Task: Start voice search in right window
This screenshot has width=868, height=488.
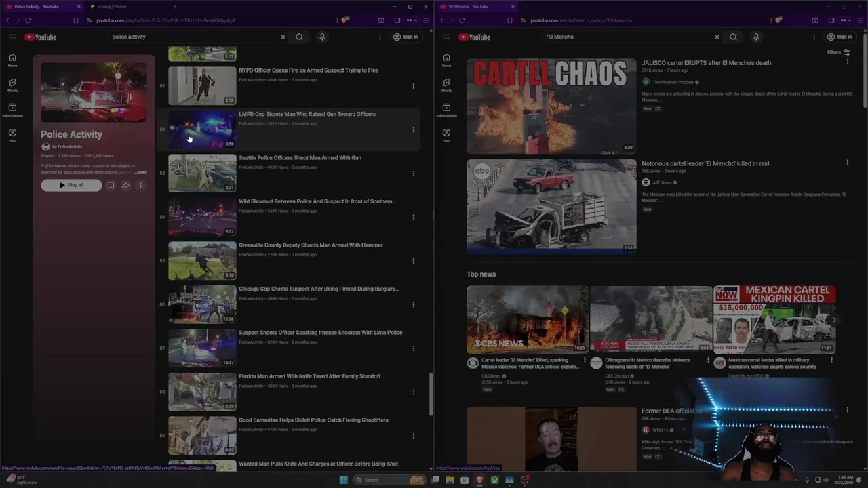Action: pyautogui.click(x=756, y=37)
